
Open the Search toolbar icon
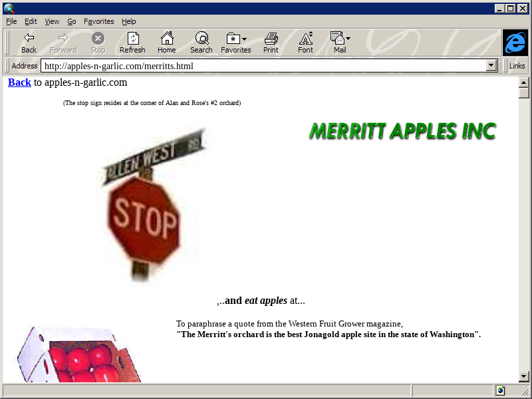point(201,39)
